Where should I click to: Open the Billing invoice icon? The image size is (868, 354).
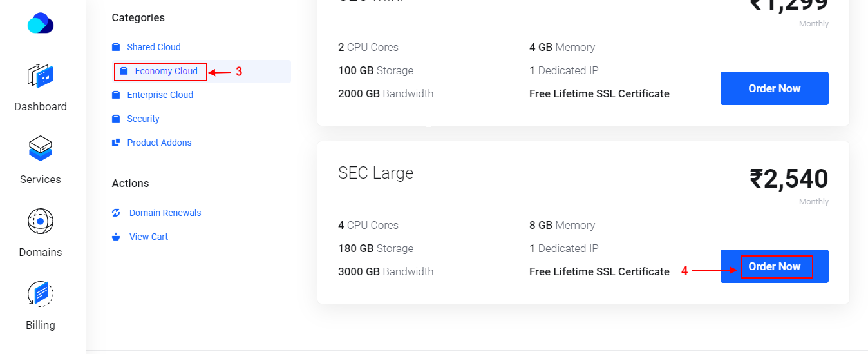pyautogui.click(x=41, y=295)
